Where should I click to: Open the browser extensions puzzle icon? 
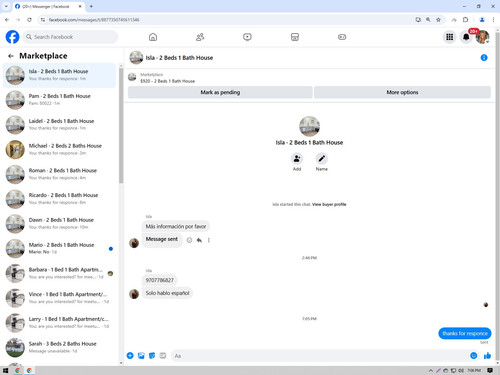click(x=465, y=20)
